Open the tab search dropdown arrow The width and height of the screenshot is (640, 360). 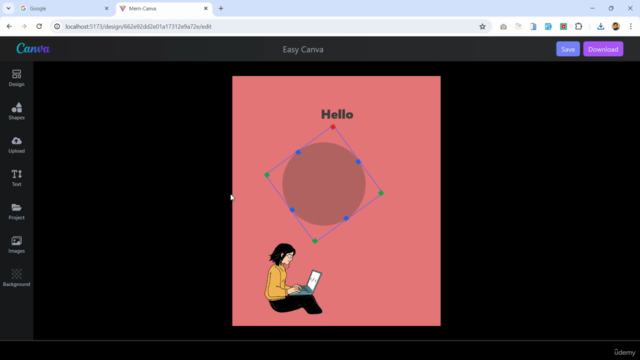[x=8, y=8]
